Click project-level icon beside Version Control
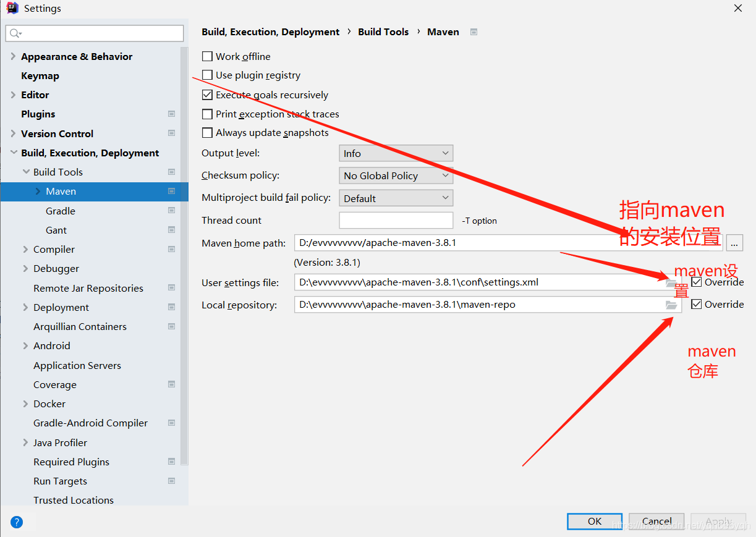 point(171,133)
